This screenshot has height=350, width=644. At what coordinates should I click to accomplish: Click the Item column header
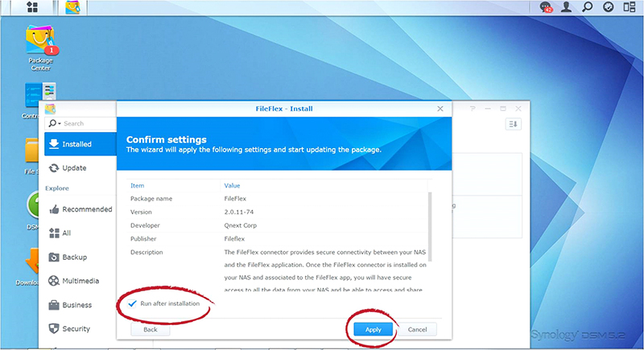coord(137,186)
